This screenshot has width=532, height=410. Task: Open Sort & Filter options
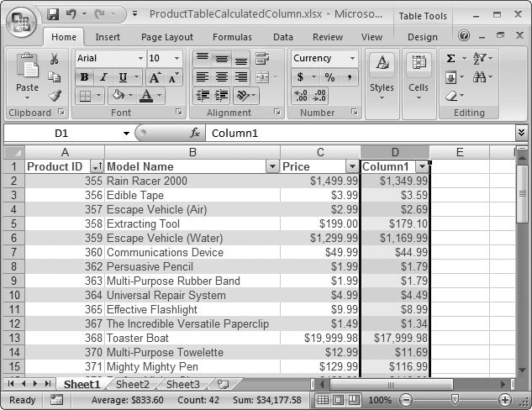(479, 58)
